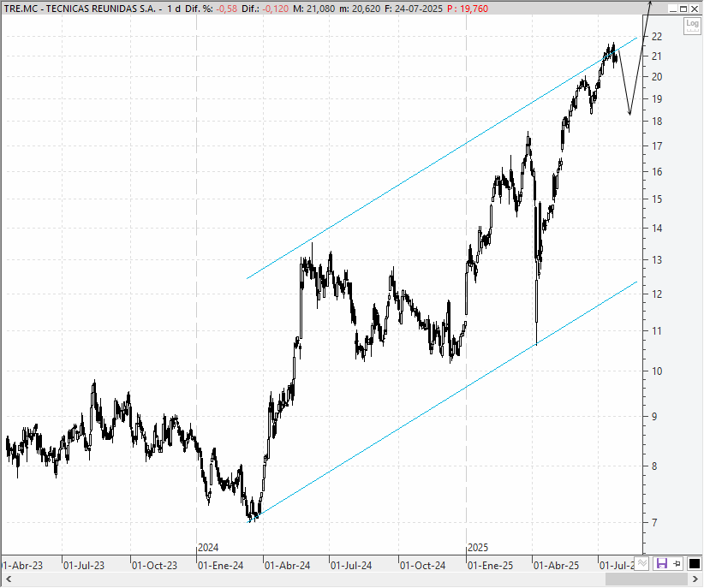Screen dimensions: 704x588
Task: Toggle the Log scale button
Action: click(692, 26)
